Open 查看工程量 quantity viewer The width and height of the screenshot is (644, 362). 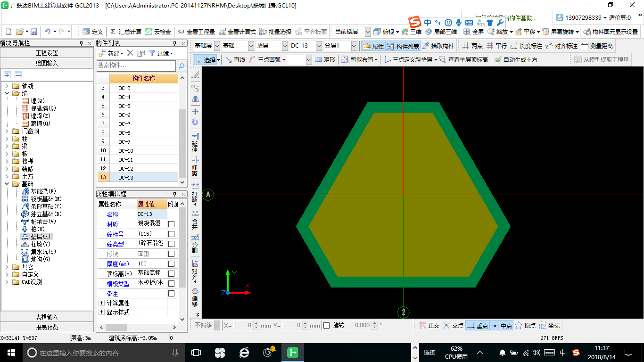[x=196, y=32]
